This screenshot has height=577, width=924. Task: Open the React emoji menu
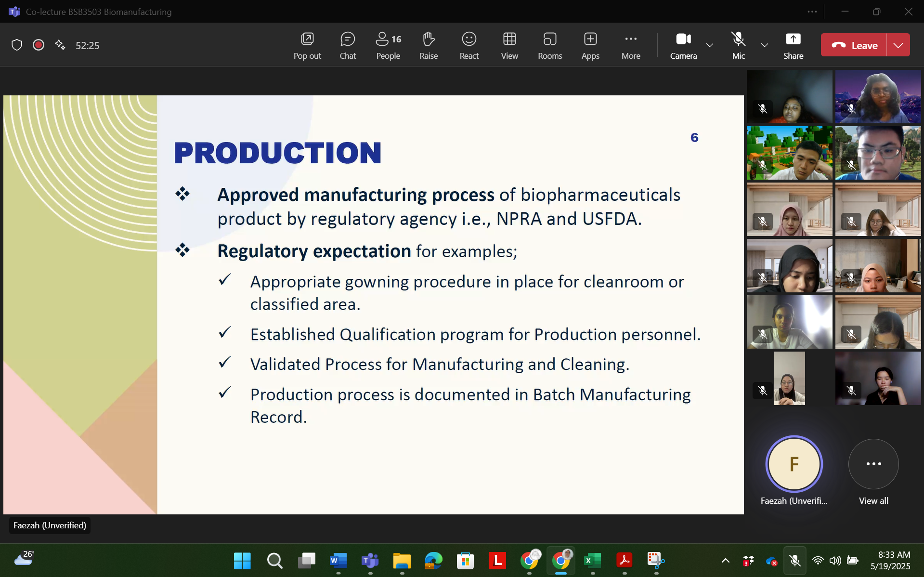[x=469, y=45]
